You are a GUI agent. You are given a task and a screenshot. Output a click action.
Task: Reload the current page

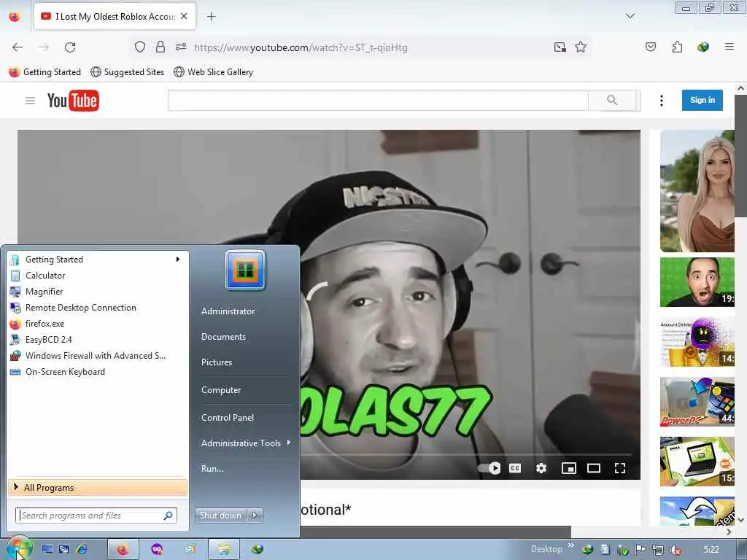(70, 47)
